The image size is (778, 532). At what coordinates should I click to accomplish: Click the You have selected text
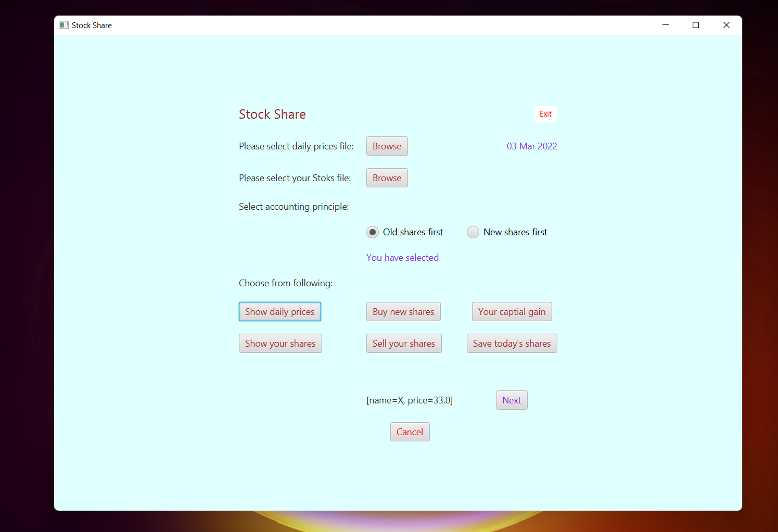click(x=402, y=257)
